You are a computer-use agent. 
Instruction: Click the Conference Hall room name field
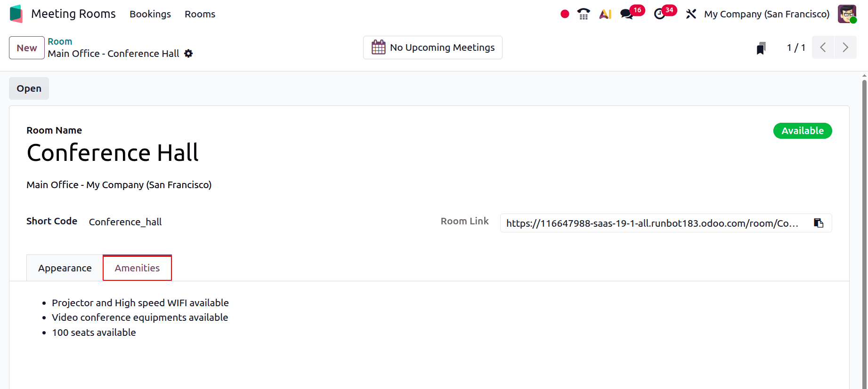[x=113, y=153]
